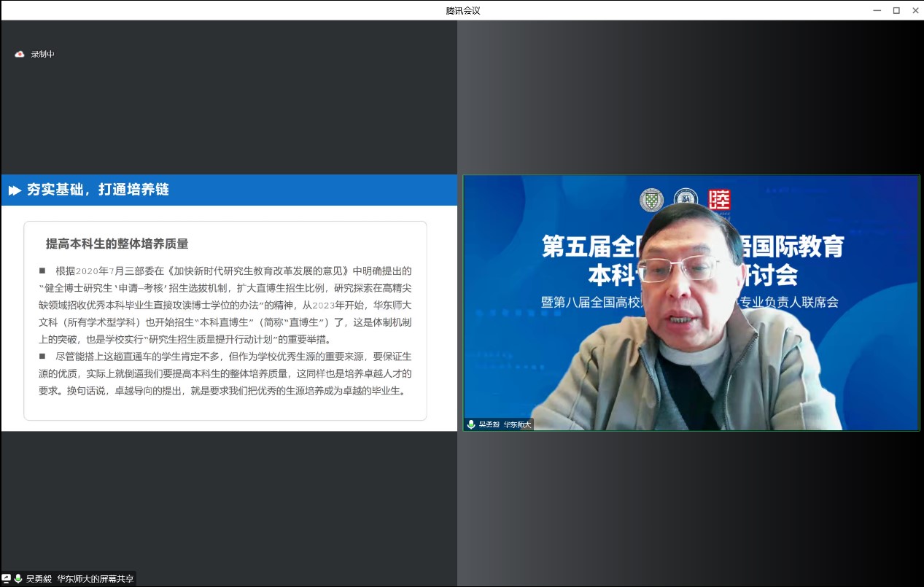Click the second bullet paragraph starting 尽管能搭上
Image resolution: width=924 pixels, height=587 pixels.
pos(225,373)
